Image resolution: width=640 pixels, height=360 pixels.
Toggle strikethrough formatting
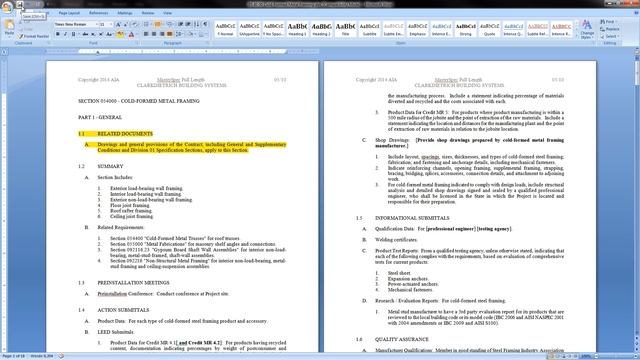tap(85, 34)
